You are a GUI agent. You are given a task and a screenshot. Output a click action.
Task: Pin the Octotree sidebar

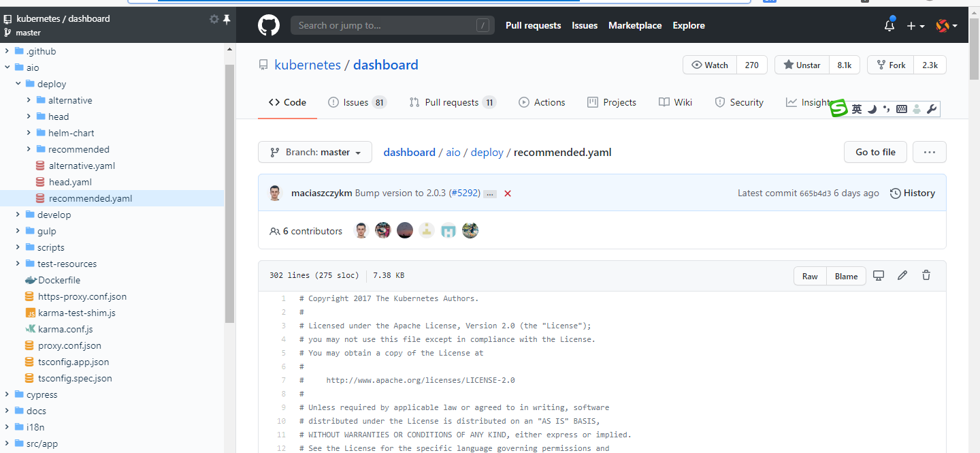[x=227, y=19]
